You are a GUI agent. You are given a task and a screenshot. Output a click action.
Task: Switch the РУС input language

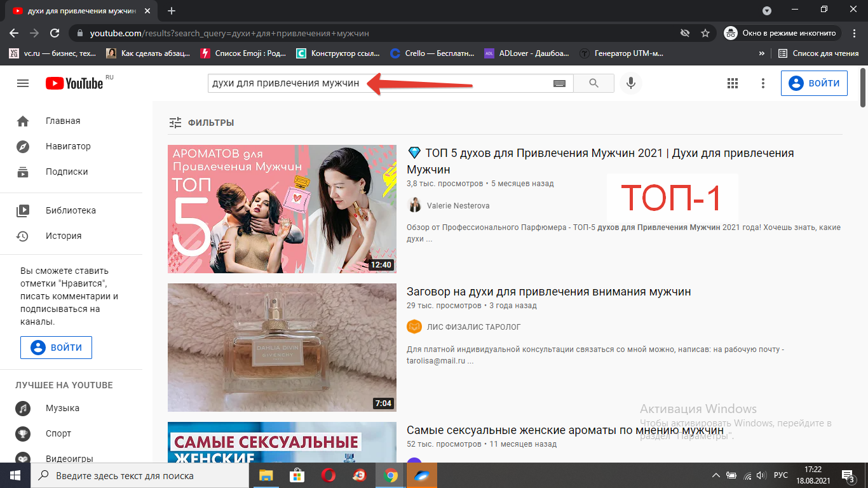780,475
